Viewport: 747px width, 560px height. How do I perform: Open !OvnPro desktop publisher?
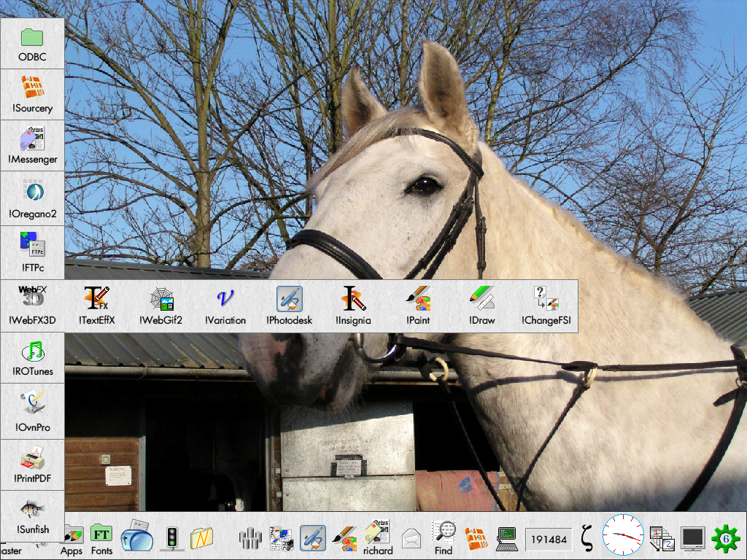pos(32,411)
